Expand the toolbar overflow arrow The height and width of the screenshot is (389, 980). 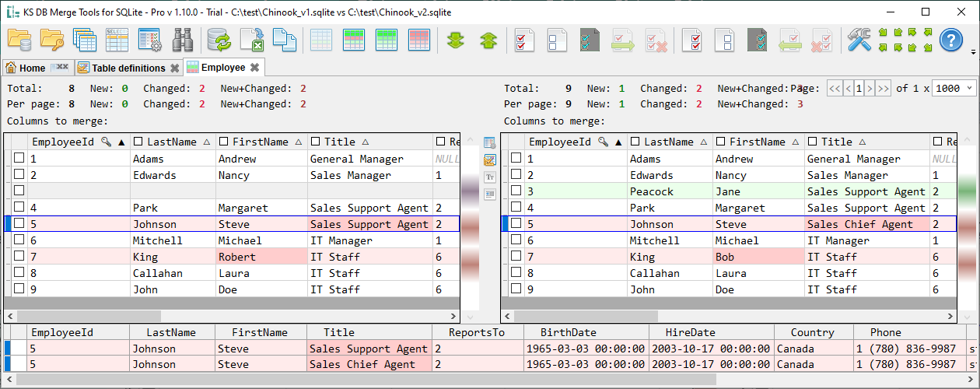974,52
